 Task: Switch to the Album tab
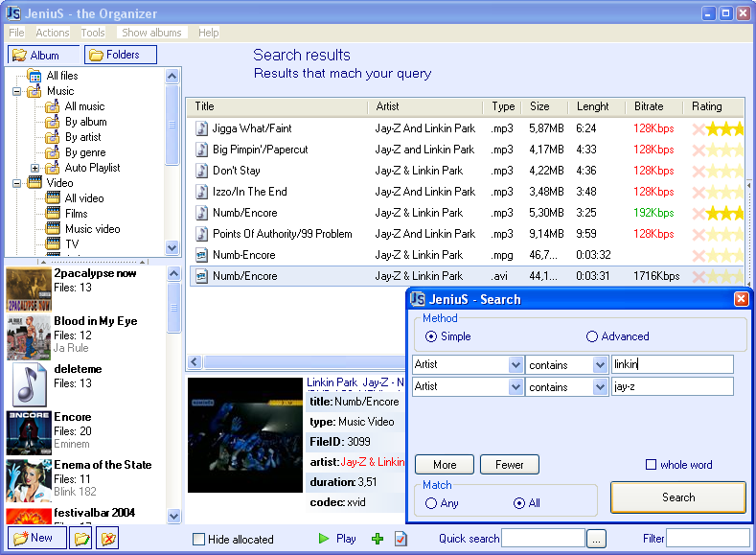43,55
